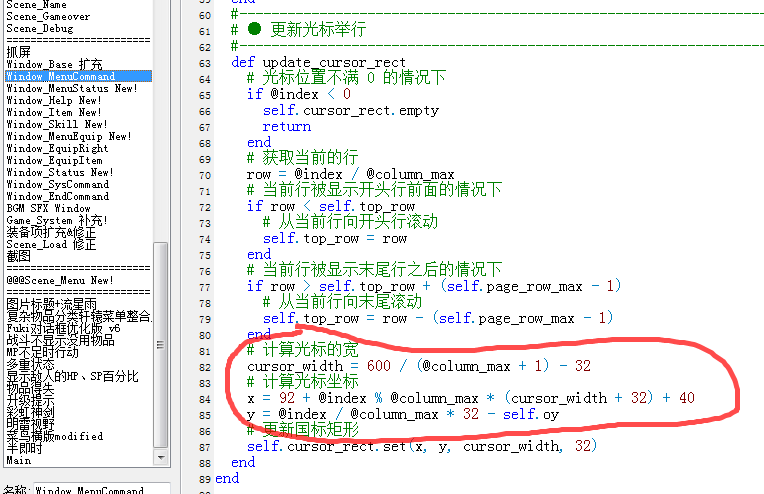764x494 pixels.
Task: Select 物品得失 script entry
Action: point(30,388)
